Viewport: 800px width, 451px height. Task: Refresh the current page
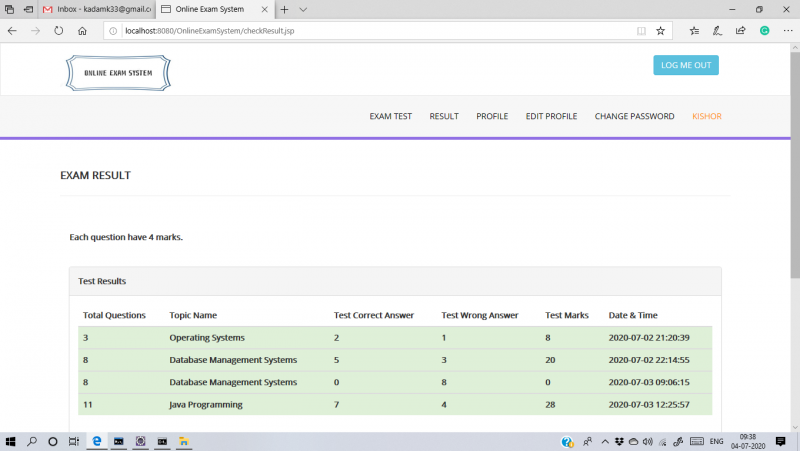tap(59, 31)
